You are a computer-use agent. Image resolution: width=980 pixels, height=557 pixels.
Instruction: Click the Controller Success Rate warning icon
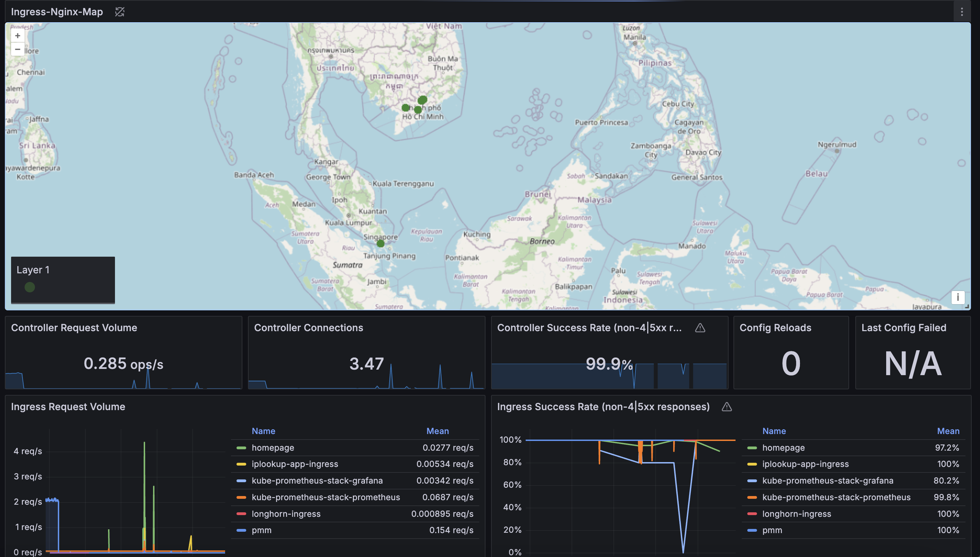click(x=700, y=328)
